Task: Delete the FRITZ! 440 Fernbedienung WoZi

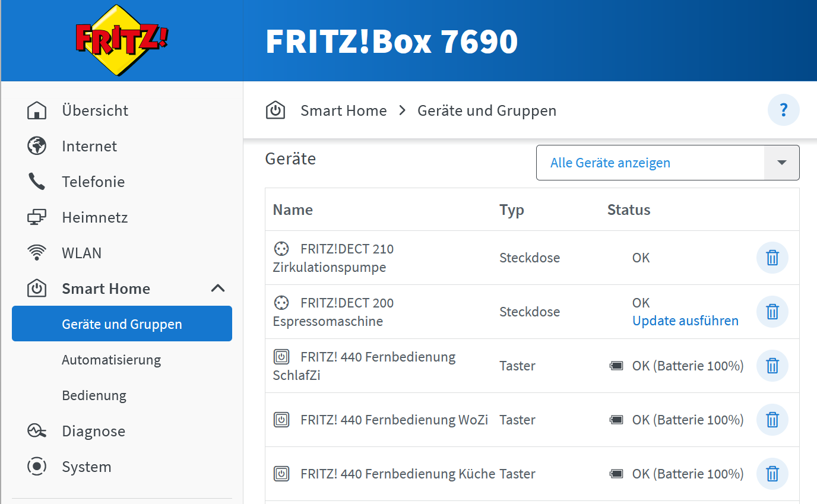Action: (772, 420)
